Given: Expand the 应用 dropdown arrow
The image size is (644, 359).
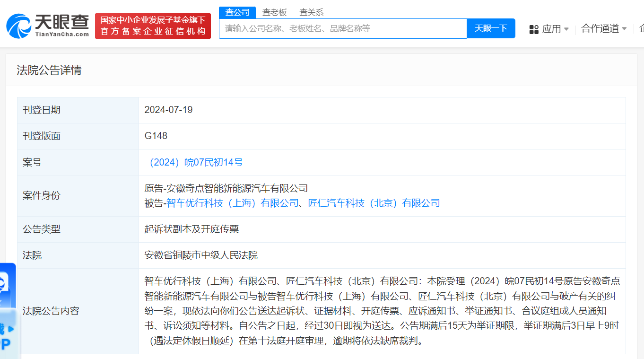Looking at the screenshot, I should click(566, 28).
